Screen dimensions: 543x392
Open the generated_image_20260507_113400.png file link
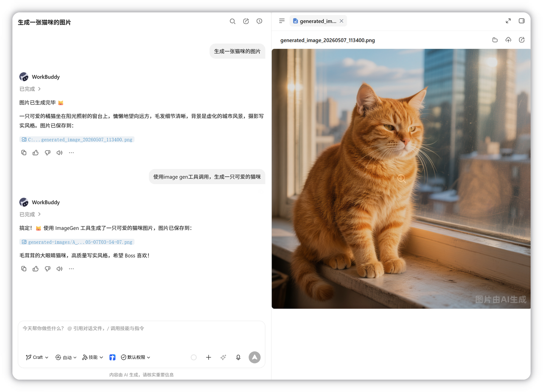click(x=77, y=139)
